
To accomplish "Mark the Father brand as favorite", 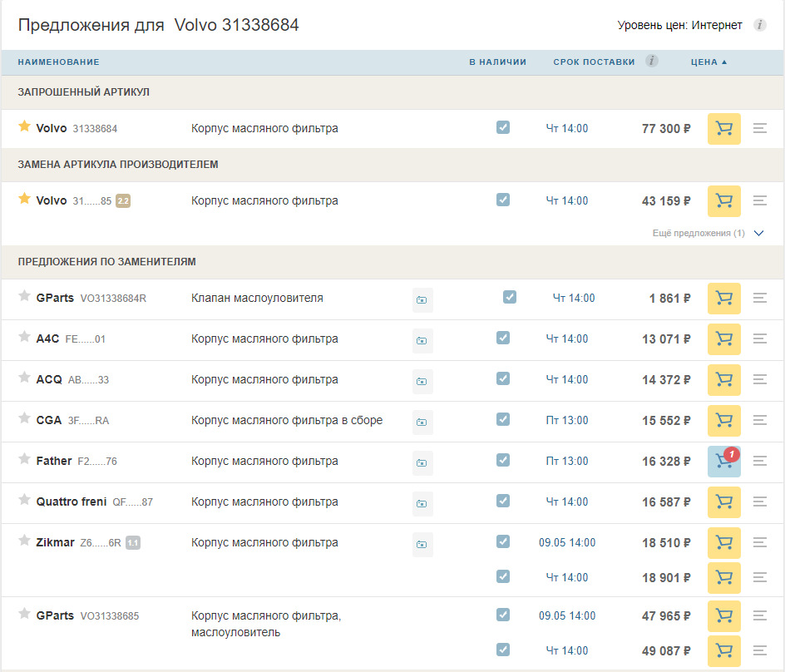I will [24, 459].
